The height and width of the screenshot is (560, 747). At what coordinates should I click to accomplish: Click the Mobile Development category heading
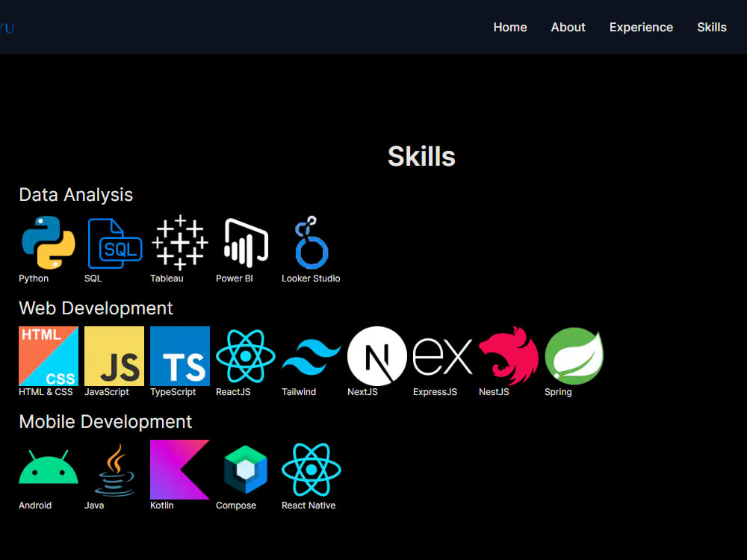click(105, 421)
